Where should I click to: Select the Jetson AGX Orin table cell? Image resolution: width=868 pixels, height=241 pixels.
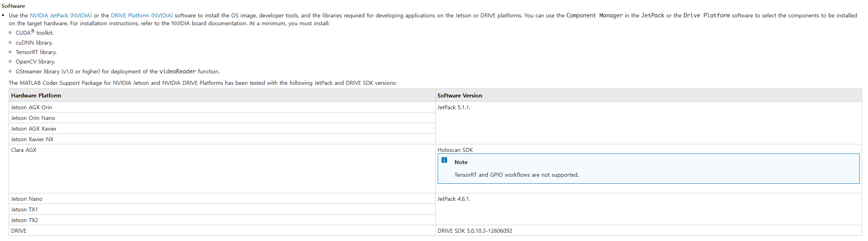pyautogui.click(x=222, y=107)
